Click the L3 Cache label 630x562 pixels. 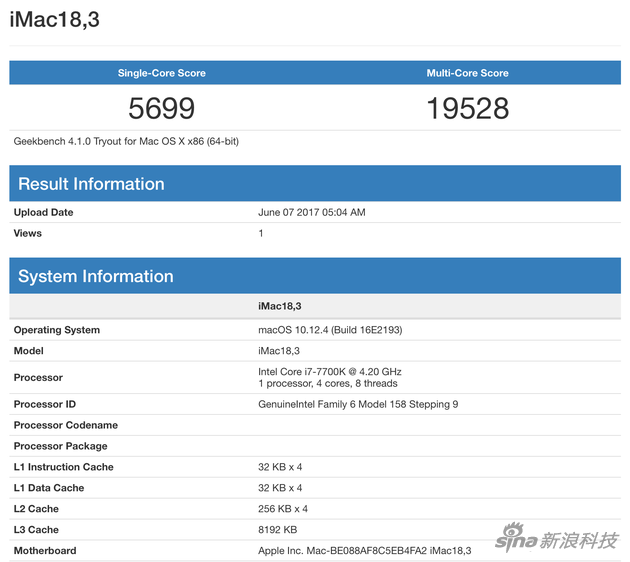coord(36,529)
